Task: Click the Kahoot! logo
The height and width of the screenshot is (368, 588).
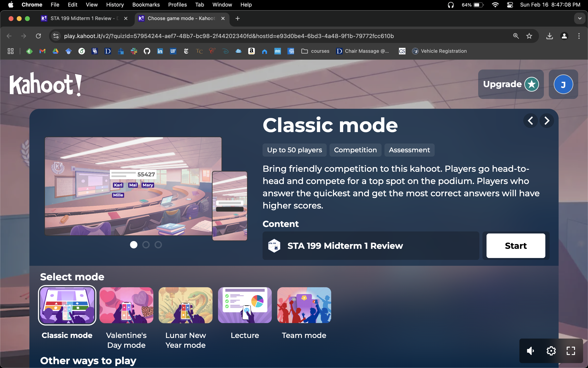Action: click(x=46, y=84)
